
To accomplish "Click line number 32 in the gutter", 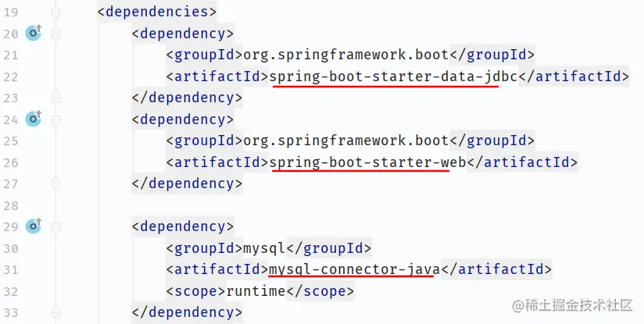I will 10,292.
